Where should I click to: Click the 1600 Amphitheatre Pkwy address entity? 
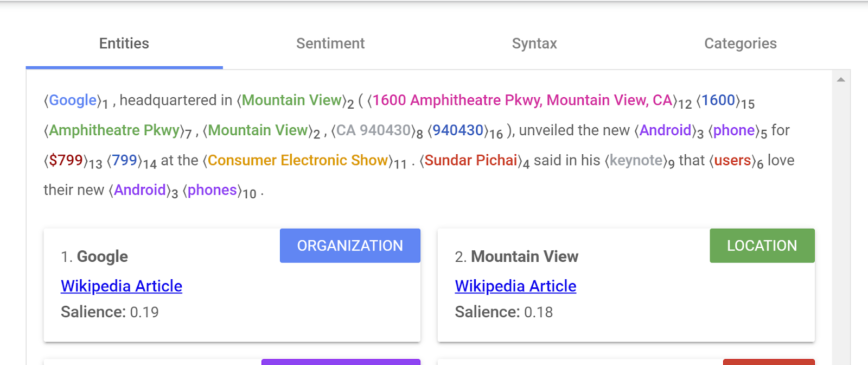click(x=522, y=100)
